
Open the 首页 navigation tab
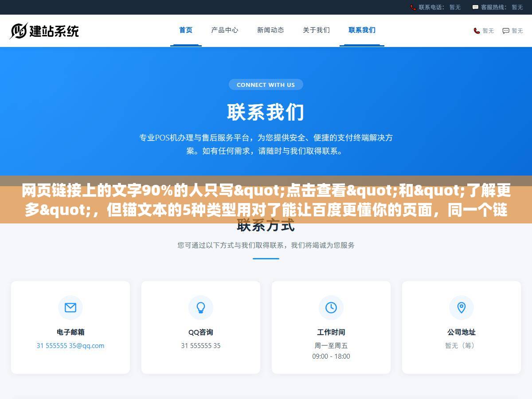coord(186,30)
